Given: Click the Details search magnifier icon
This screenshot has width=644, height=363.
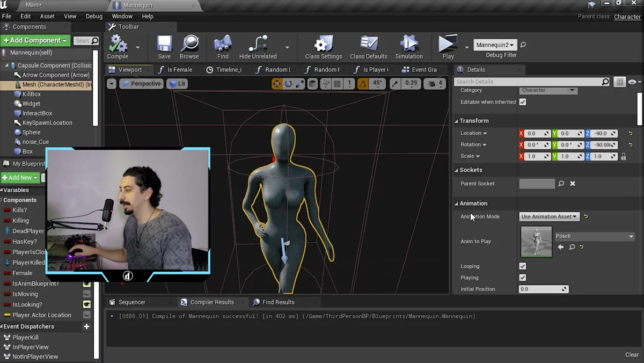Looking at the screenshot, I should tap(605, 82).
